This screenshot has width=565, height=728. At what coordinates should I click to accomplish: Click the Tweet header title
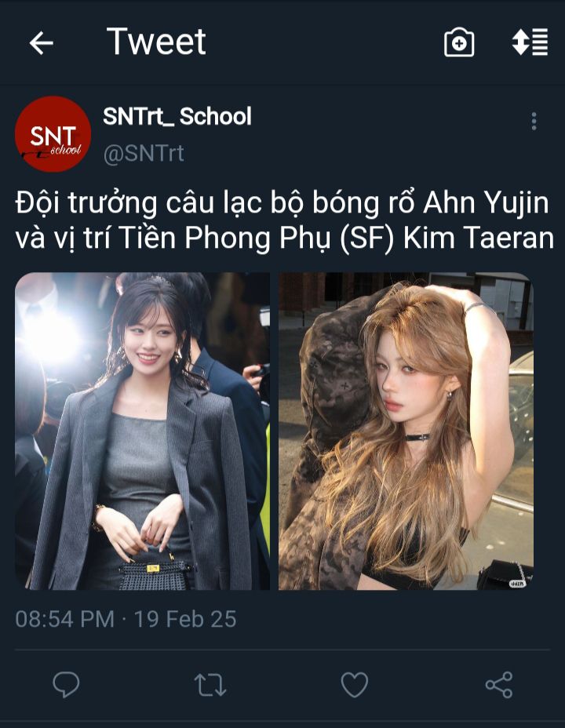pos(156,42)
